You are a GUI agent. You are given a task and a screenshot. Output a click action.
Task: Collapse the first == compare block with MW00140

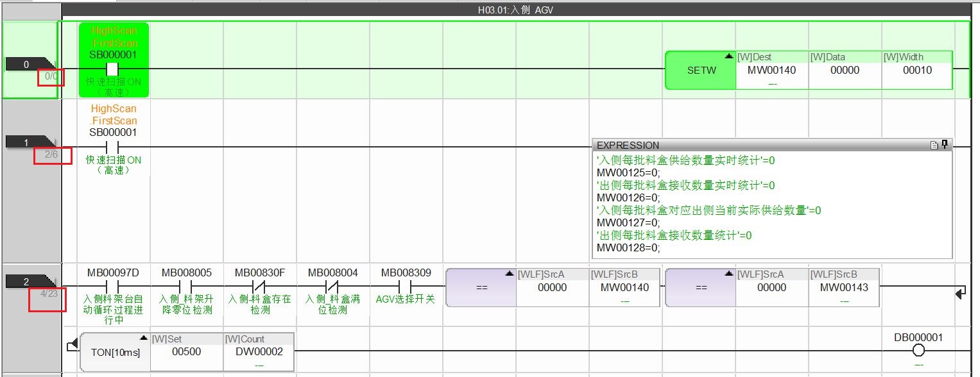509,274
